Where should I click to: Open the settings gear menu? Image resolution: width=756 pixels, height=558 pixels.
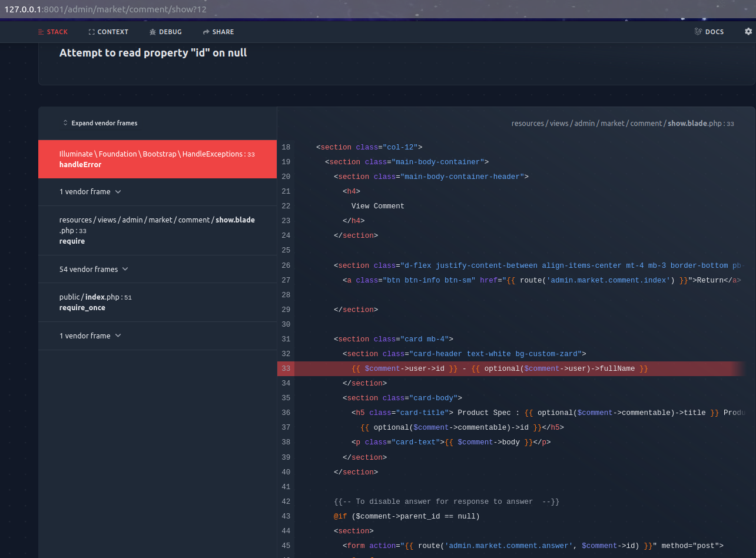[748, 32]
